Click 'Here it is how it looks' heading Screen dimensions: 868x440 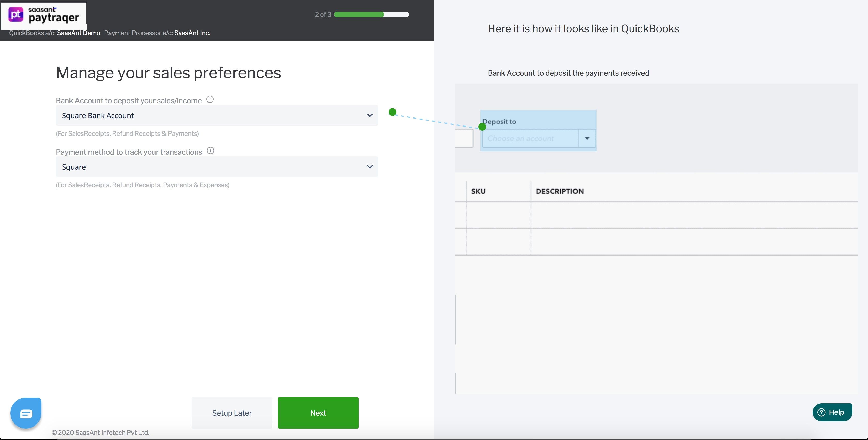pyautogui.click(x=583, y=29)
